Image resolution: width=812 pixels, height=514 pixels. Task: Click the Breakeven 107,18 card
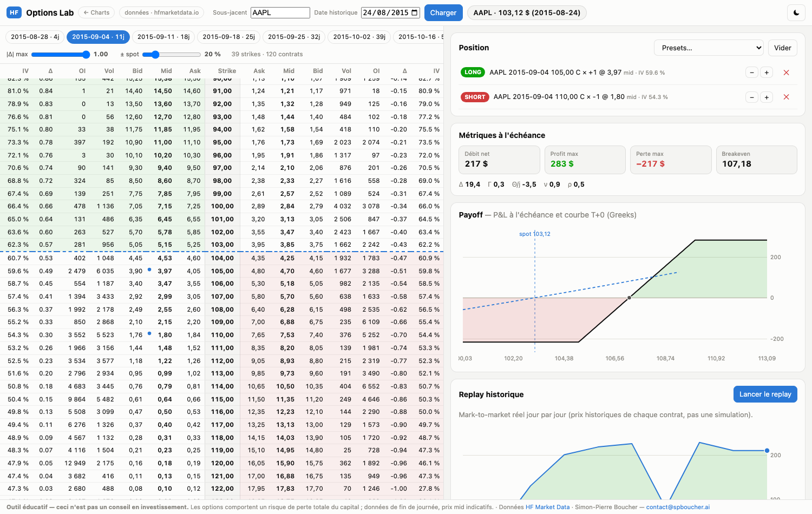click(x=757, y=160)
